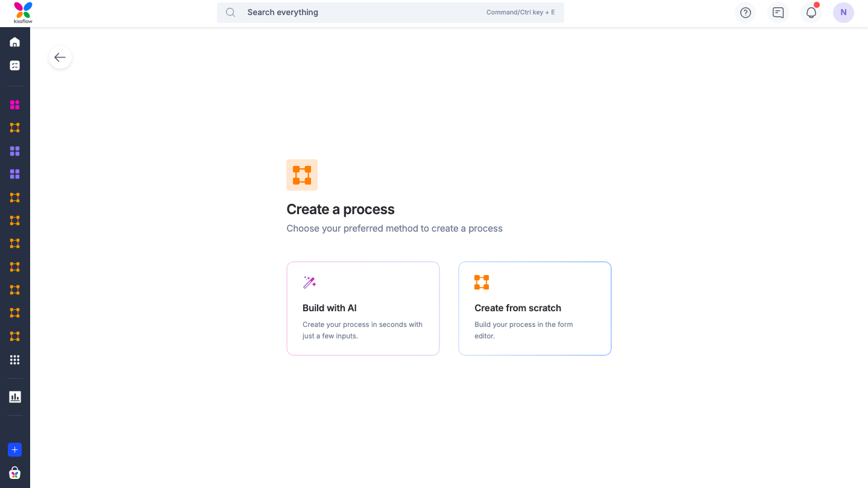Choose the Build with AI card
This screenshot has width=868, height=488.
pyautogui.click(x=363, y=308)
